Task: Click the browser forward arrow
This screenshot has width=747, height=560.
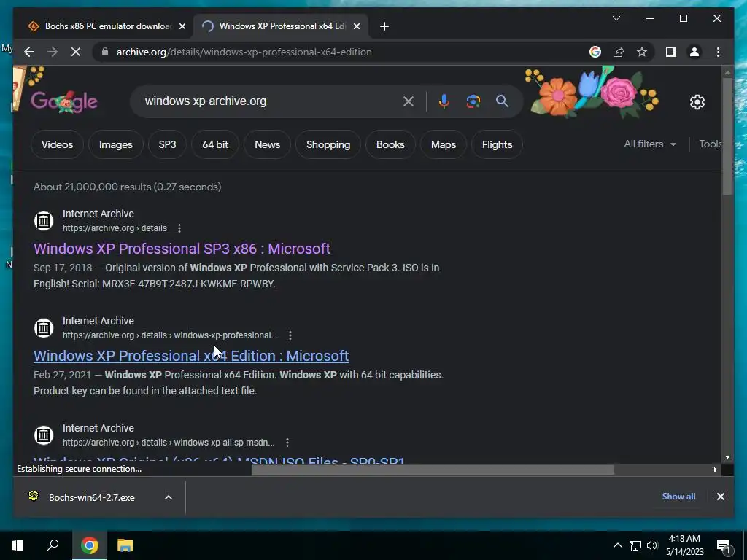Action: (53, 52)
